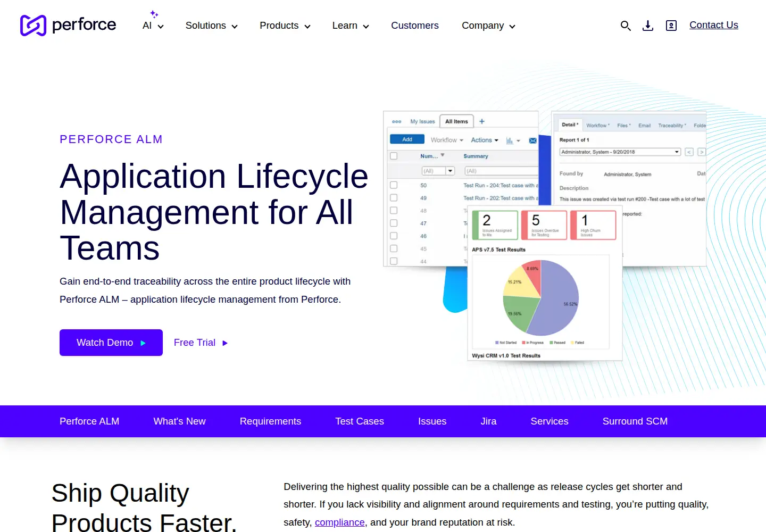Follow the compliance hyperlink

point(339,522)
